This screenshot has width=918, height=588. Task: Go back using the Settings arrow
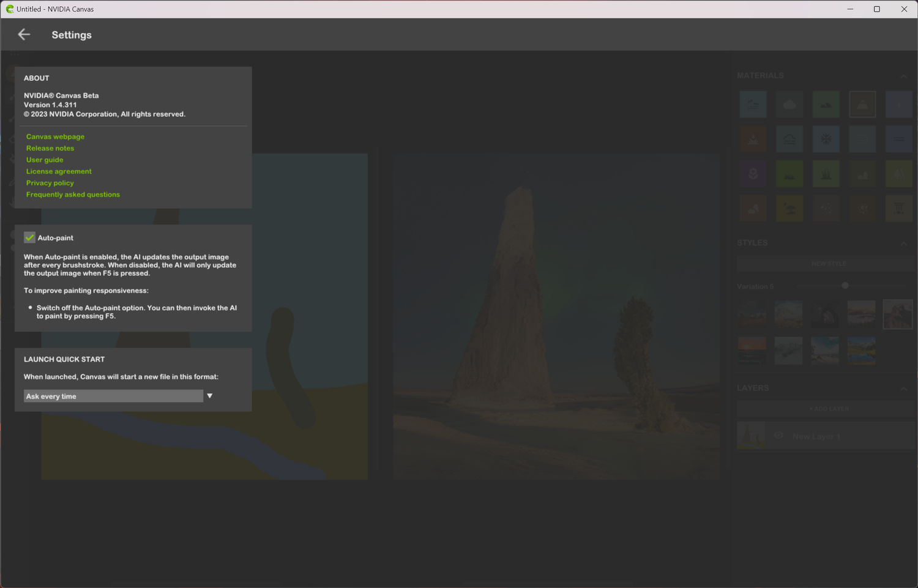click(x=24, y=35)
